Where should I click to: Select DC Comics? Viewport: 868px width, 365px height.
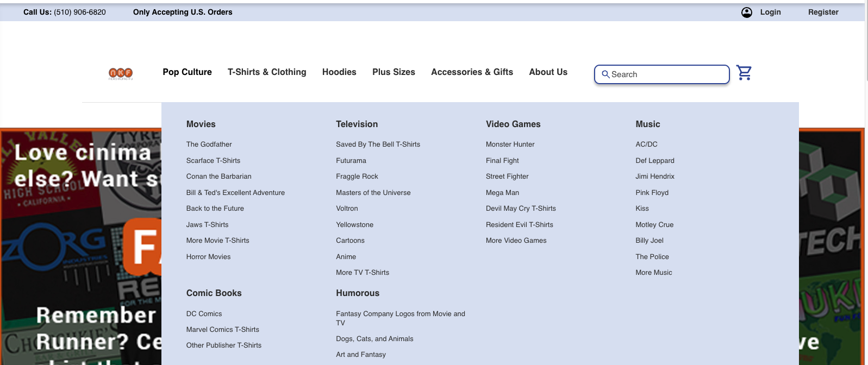pos(204,314)
